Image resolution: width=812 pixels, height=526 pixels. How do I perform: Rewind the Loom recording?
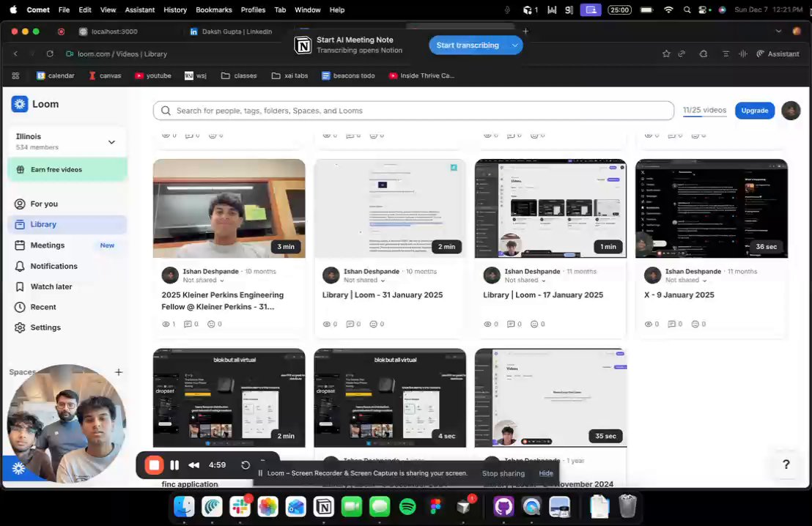[193, 465]
